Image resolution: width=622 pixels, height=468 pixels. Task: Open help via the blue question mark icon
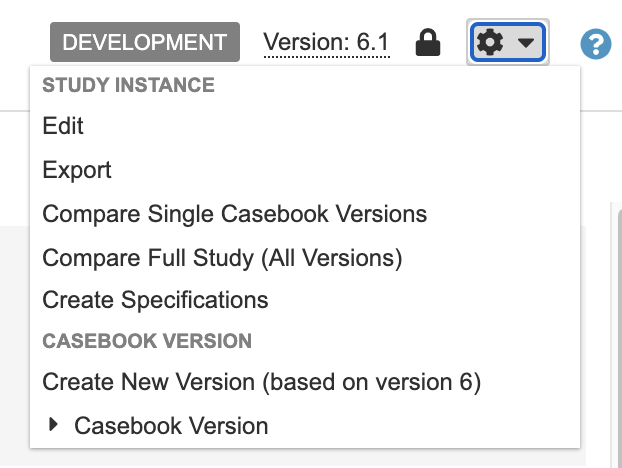coord(596,44)
